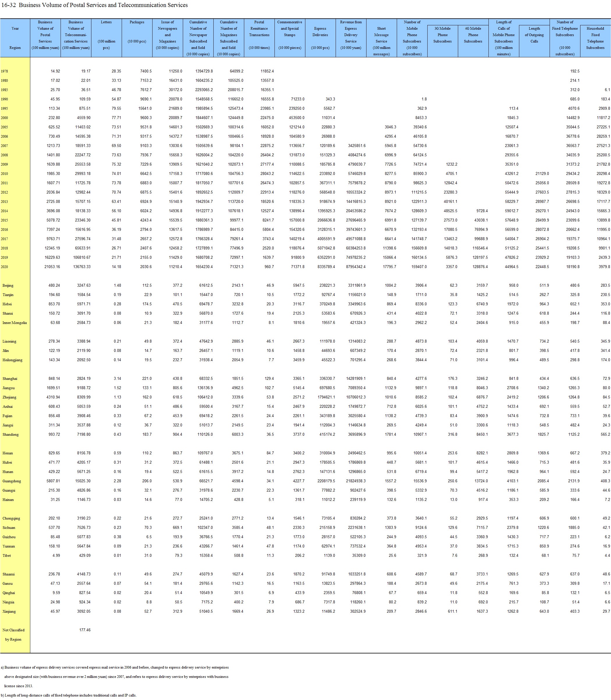Click the table title 16-32 heading
The height and width of the screenshot is (700, 611).
pyautogui.click(x=94, y=5)
